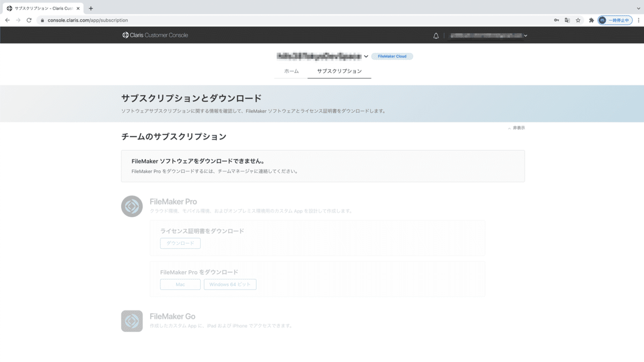The height and width of the screenshot is (362, 644).
Task: Click the Google Translate icon in address bar
Action: click(x=567, y=20)
